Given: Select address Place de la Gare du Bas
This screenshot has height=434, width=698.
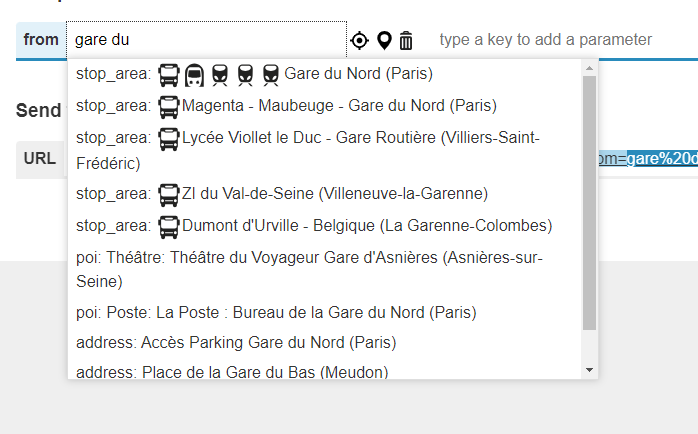Looking at the screenshot, I should (x=325, y=371).
